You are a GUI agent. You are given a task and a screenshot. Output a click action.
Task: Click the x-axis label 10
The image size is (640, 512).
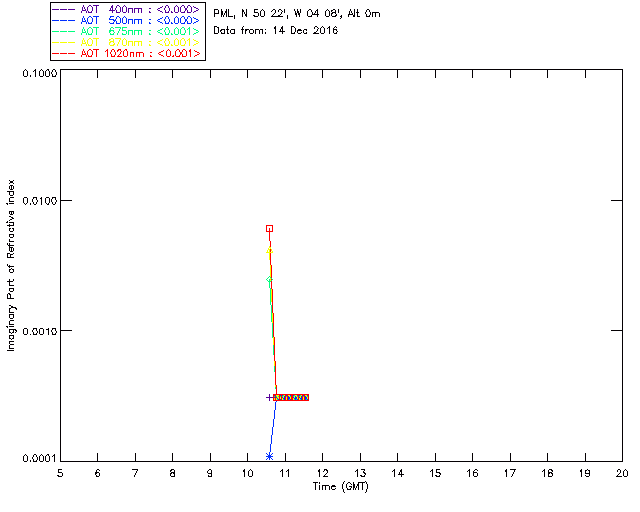(x=247, y=473)
